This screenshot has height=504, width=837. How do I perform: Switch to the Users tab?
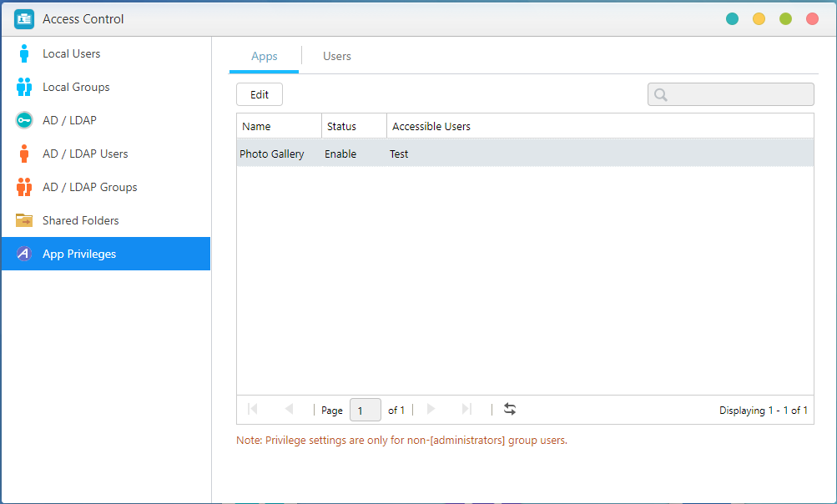click(337, 57)
